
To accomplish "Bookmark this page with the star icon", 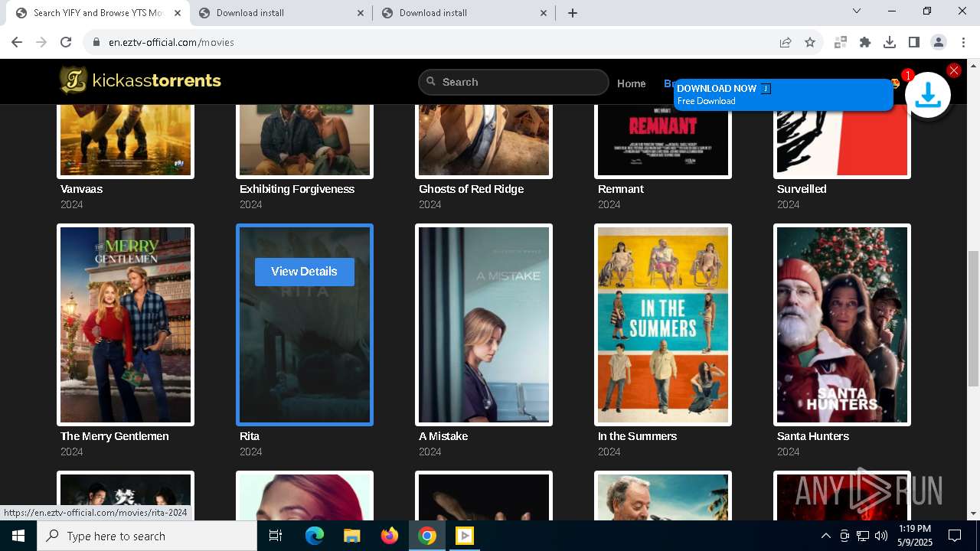I will coord(810,42).
